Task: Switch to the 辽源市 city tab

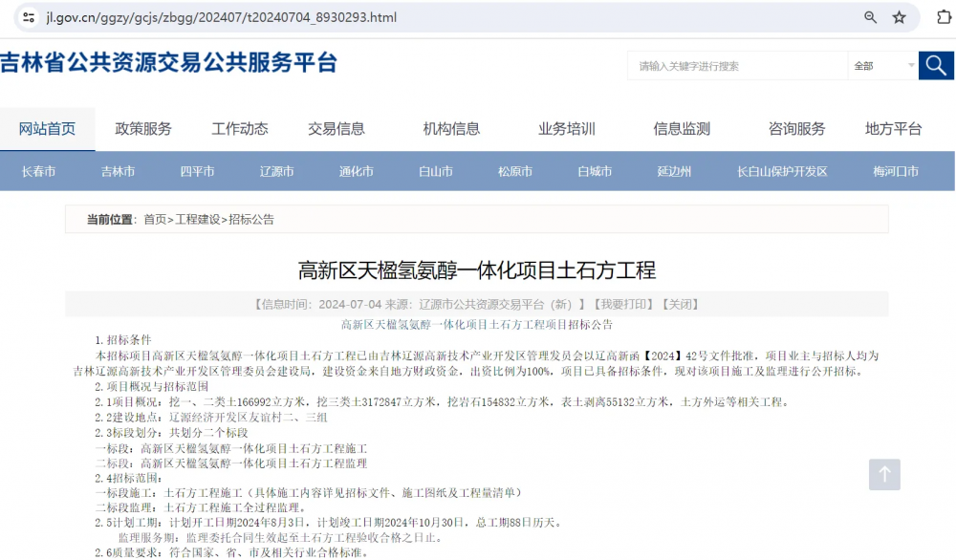Action: [276, 170]
